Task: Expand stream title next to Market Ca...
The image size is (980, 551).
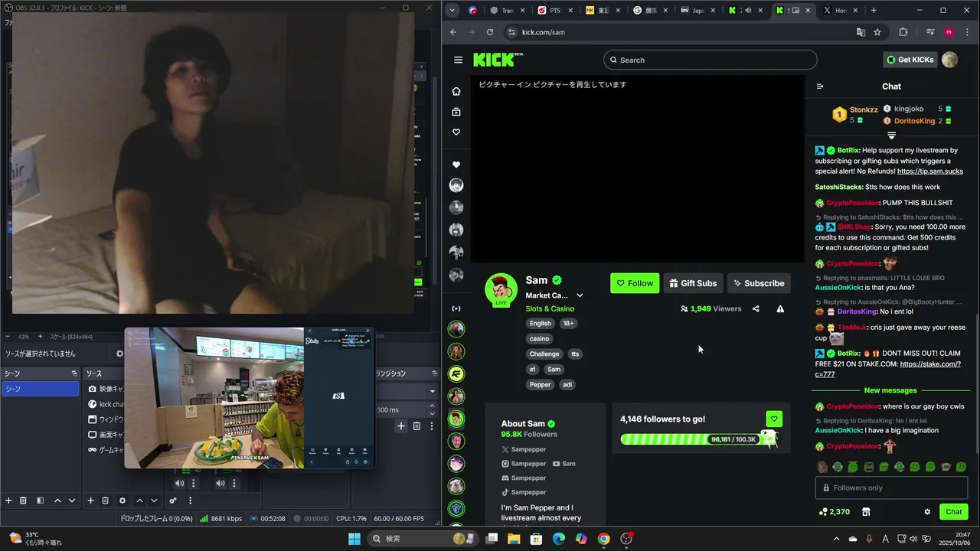Action: 580,295
